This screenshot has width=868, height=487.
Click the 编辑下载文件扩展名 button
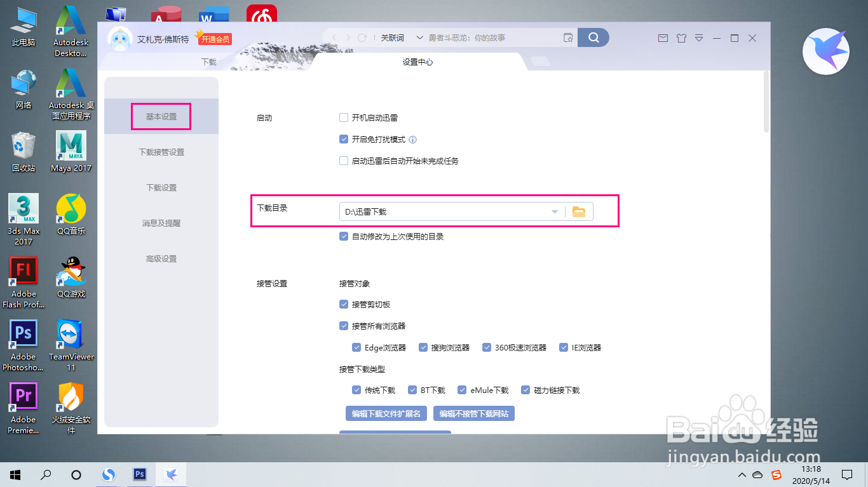(386, 413)
